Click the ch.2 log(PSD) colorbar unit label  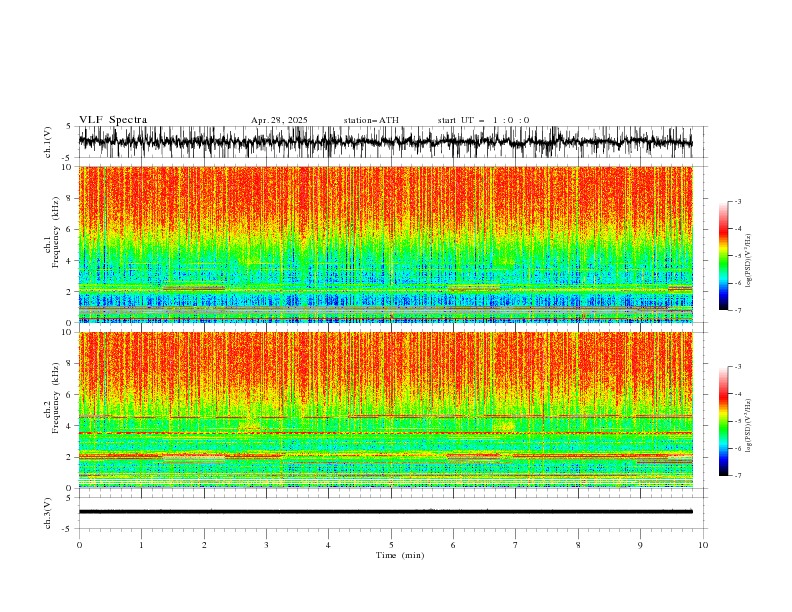(x=749, y=426)
